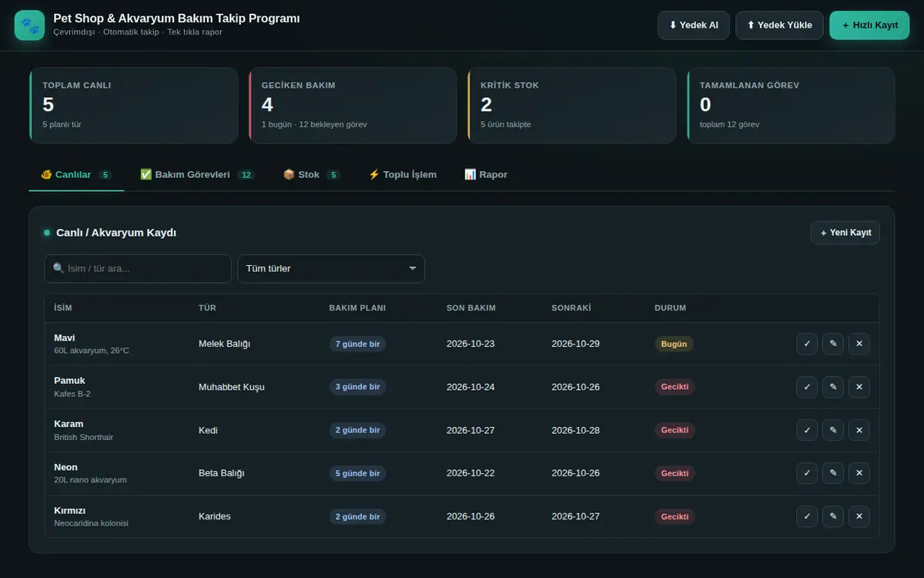Mark Karam's care as done
The image size is (924, 578).
coord(807,430)
